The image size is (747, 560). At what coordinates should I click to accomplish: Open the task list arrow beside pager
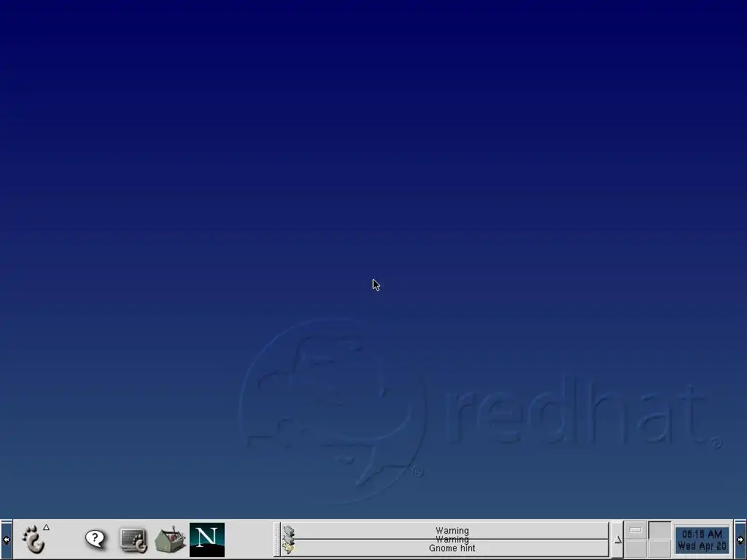(617, 540)
